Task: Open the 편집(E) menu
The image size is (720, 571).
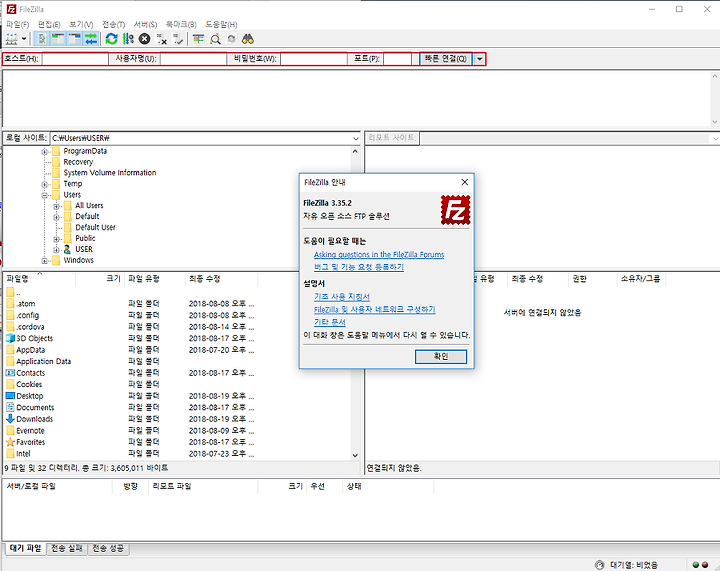Action: [x=49, y=24]
